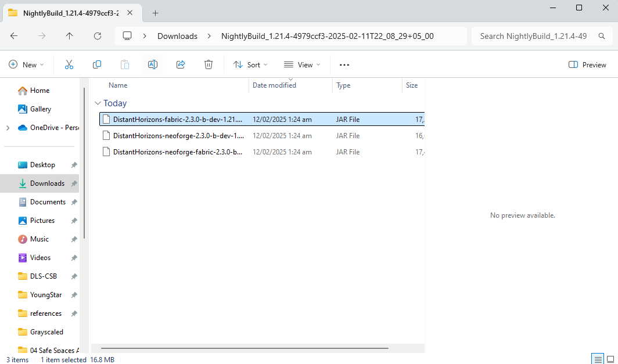618x364 pixels.
Task: Open YoungStar pinned folder
Action: [46, 295]
